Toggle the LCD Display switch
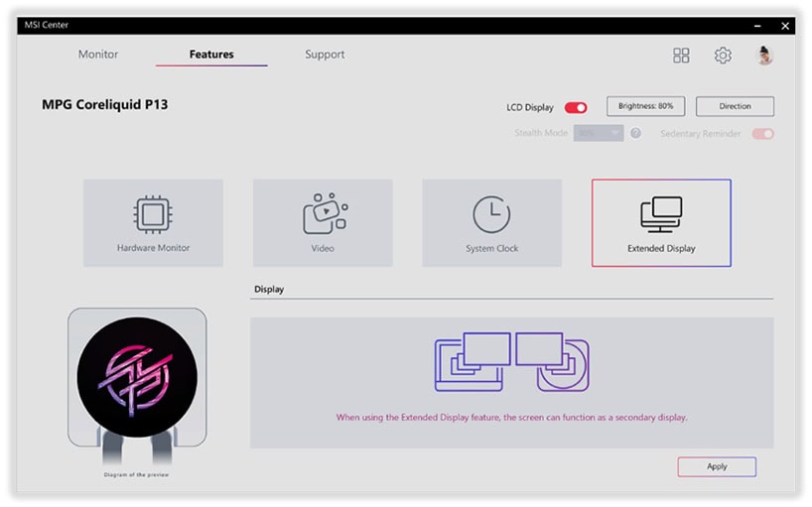 576,107
